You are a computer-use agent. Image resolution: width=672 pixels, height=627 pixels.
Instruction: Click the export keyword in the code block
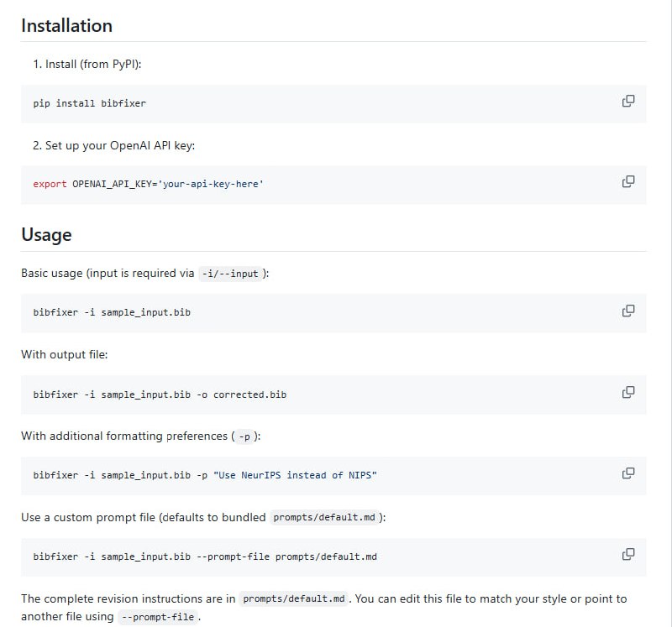[50, 184]
